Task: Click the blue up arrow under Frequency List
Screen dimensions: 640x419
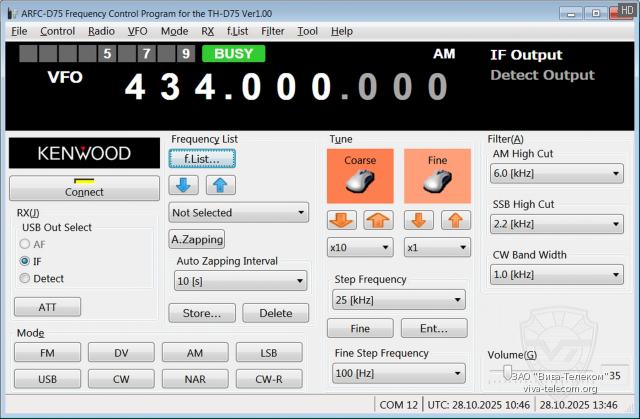Action: pyautogui.click(x=220, y=185)
